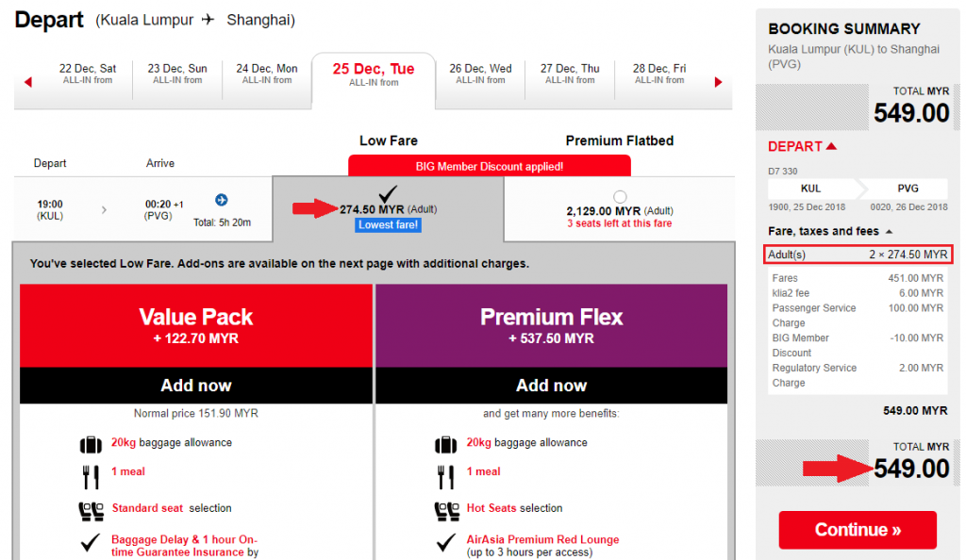Click the blue flight details icon

pyautogui.click(x=222, y=200)
